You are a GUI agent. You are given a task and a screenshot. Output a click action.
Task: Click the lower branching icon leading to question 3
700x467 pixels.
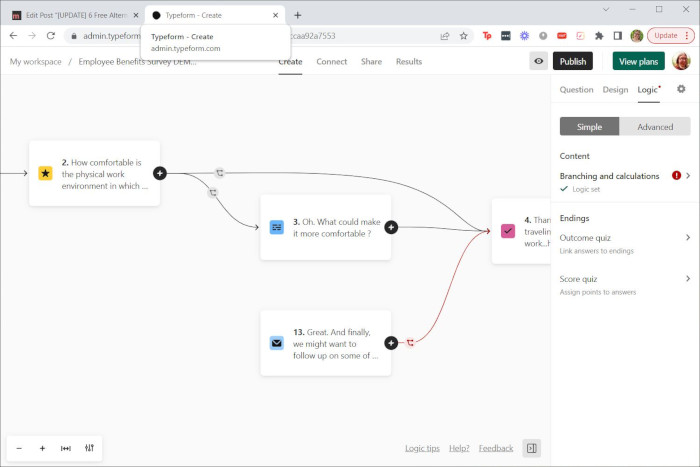(x=213, y=192)
